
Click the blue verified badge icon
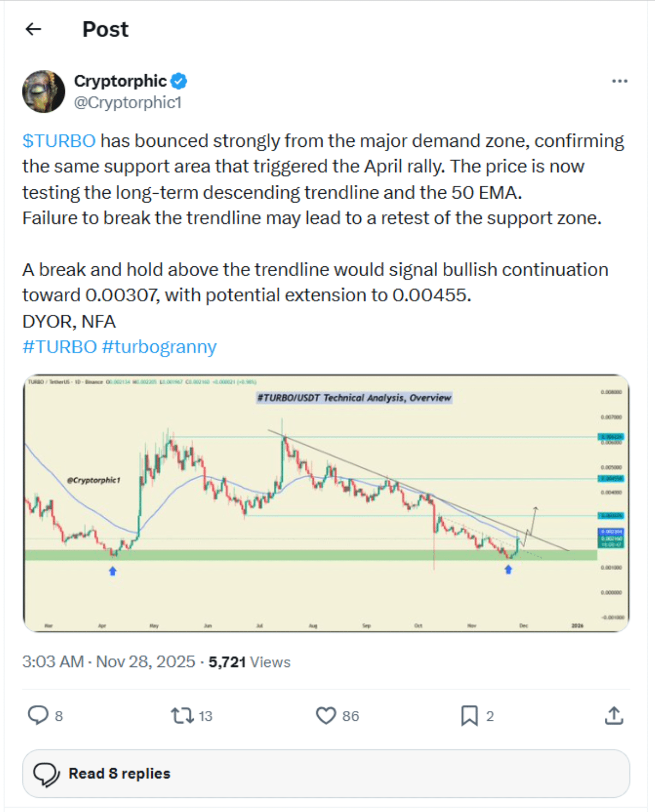[x=179, y=81]
